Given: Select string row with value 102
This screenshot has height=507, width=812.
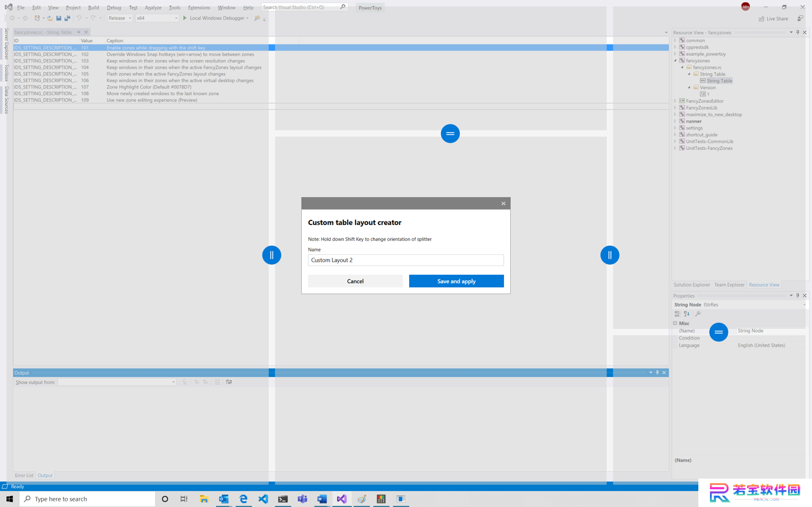Looking at the screenshot, I should point(341,55).
